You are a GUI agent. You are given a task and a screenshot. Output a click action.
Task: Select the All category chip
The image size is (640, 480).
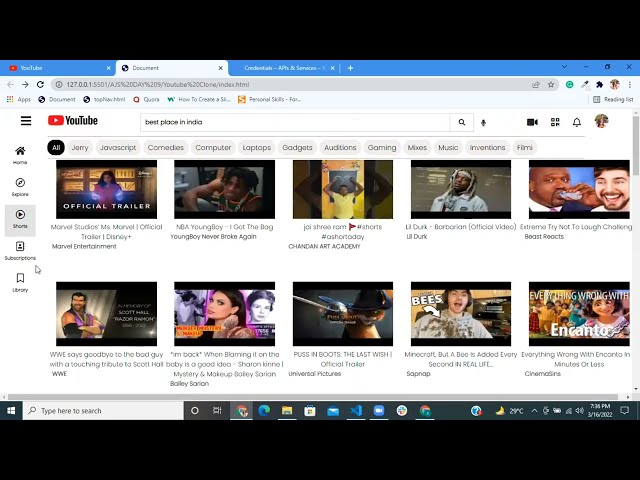pyautogui.click(x=56, y=147)
